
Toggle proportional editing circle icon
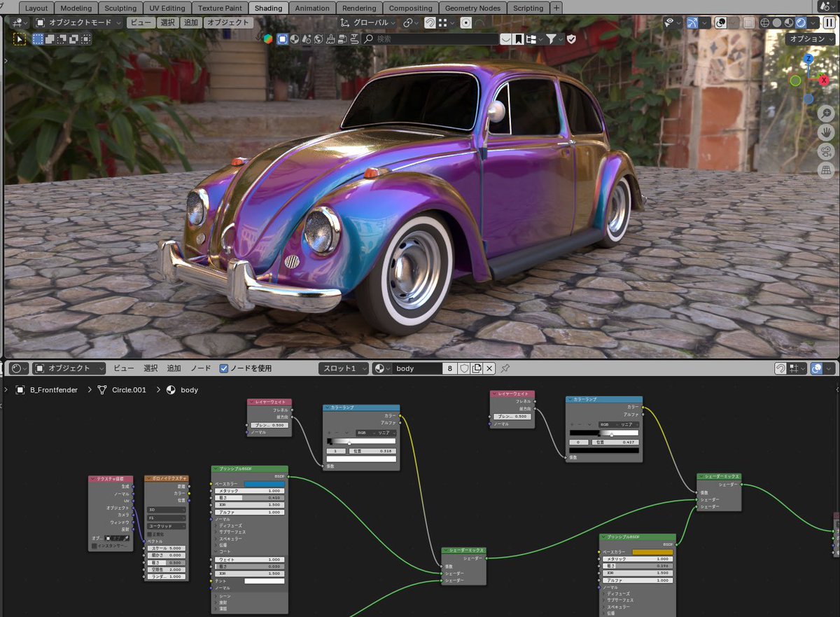(465, 22)
